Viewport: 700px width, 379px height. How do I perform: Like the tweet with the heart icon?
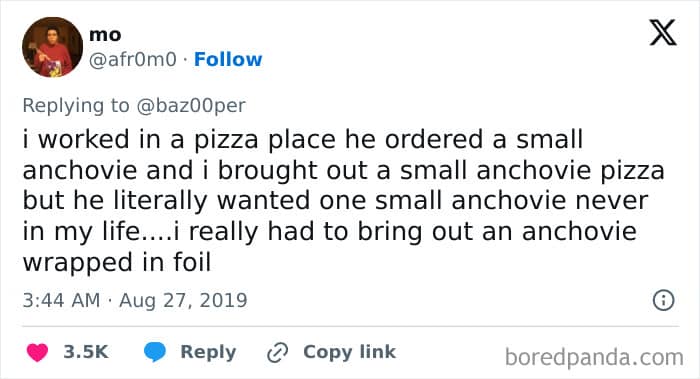pos(38,352)
